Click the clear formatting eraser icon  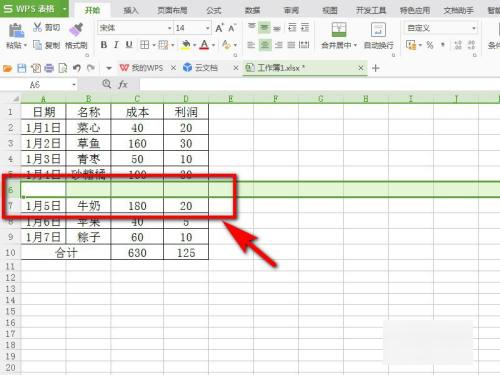pos(226,45)
